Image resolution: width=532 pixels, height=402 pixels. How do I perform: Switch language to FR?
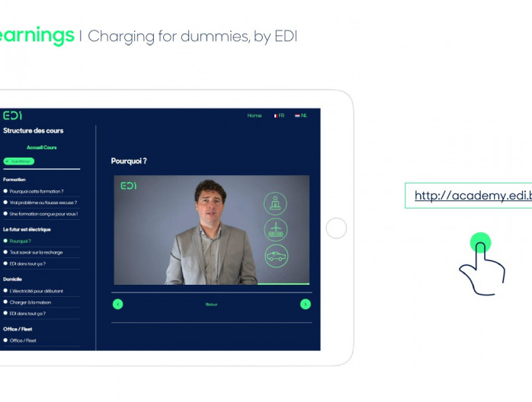(x=279, y=116)
